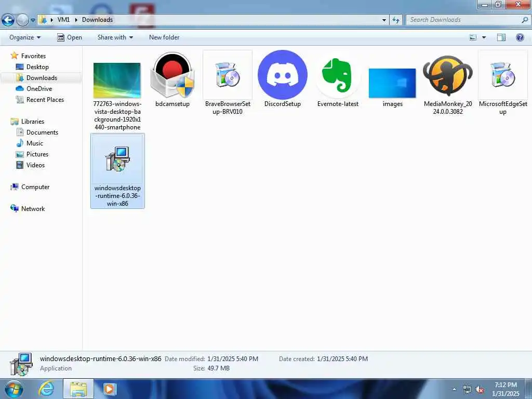Click the address bar folder icon

43,20
